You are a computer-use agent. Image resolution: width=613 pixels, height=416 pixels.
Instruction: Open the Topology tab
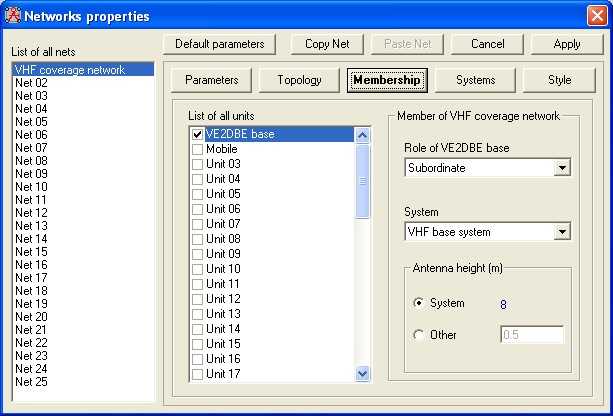pyautogui.click(x=299, y=80)
